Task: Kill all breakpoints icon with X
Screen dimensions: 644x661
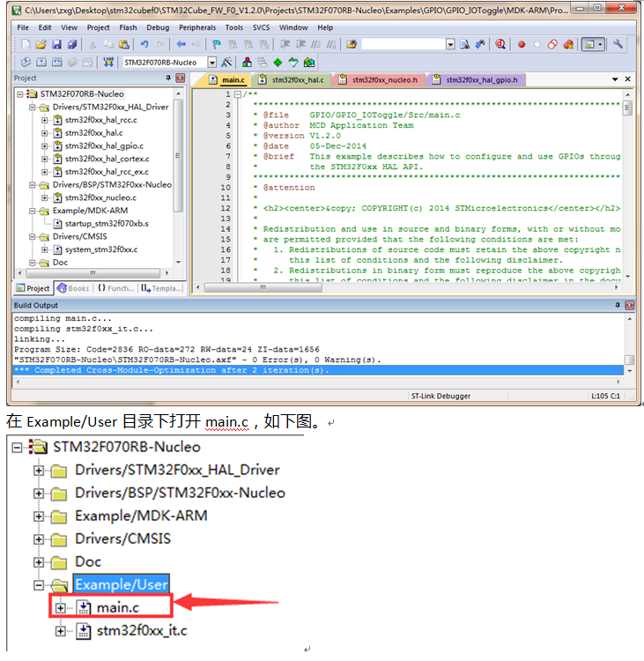Action: tap(568, 44)
